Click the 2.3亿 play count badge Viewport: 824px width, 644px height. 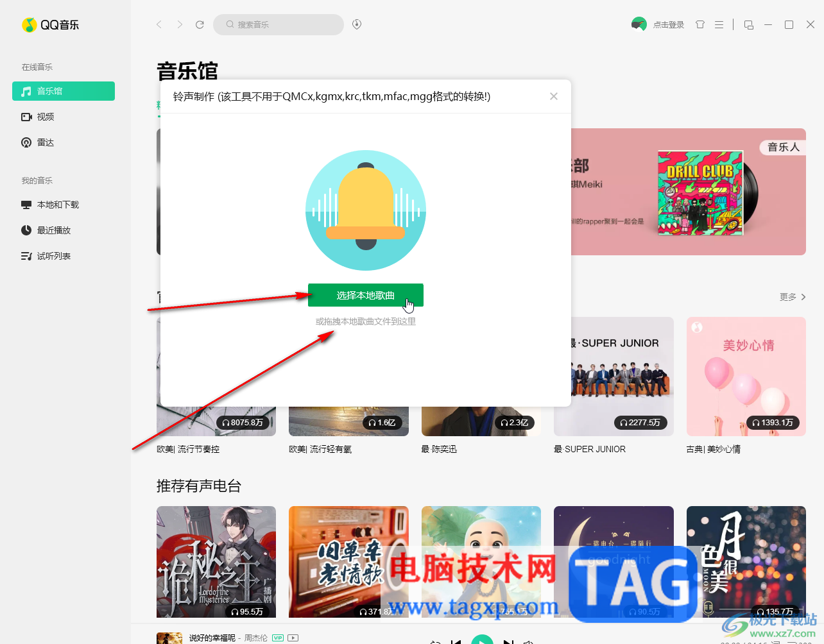tap(515, 423)
